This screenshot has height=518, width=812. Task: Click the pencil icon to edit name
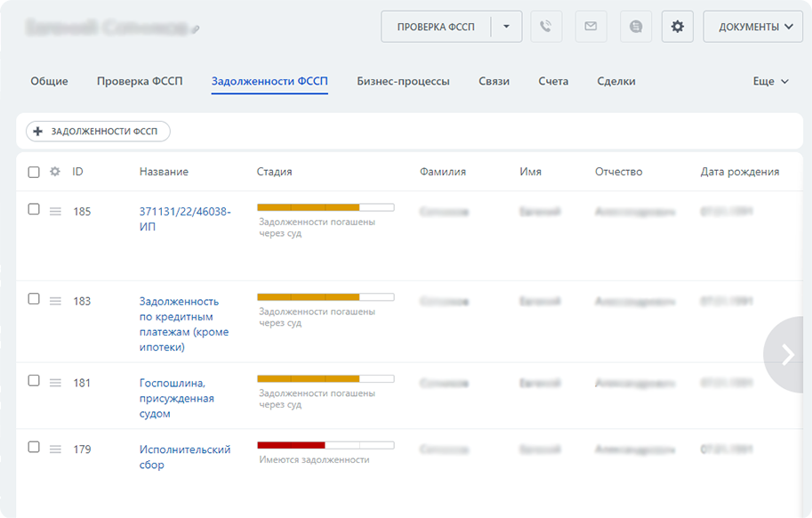[196, 29]
